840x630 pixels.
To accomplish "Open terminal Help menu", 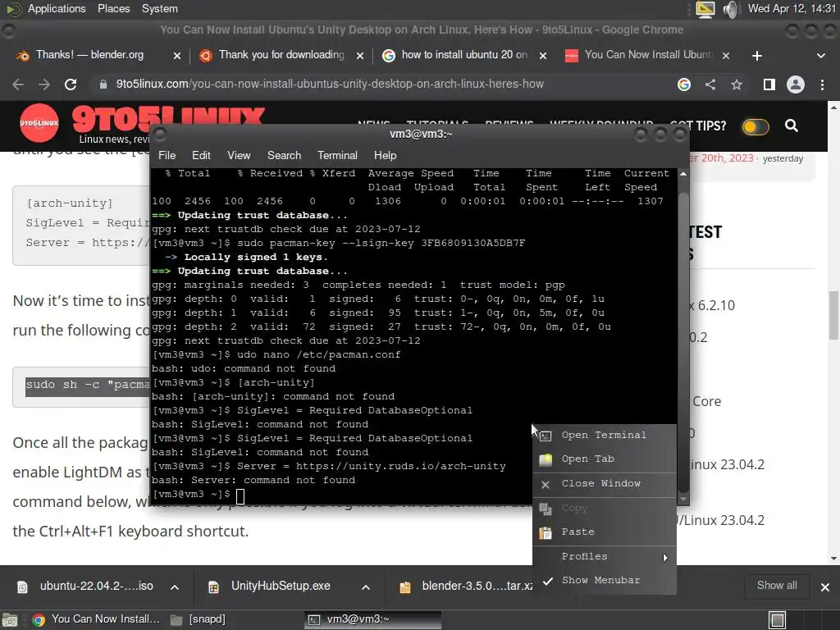I will [x=385, y=155].
